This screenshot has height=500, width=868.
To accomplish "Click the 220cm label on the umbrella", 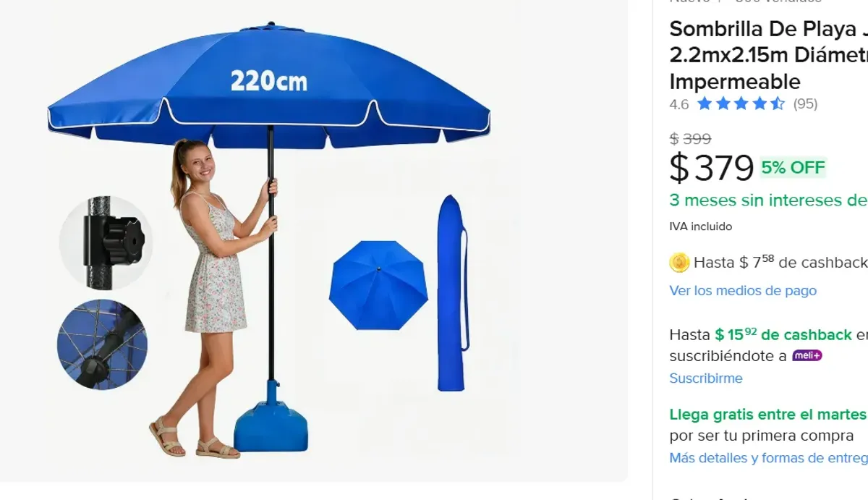I will click(269, 80).
